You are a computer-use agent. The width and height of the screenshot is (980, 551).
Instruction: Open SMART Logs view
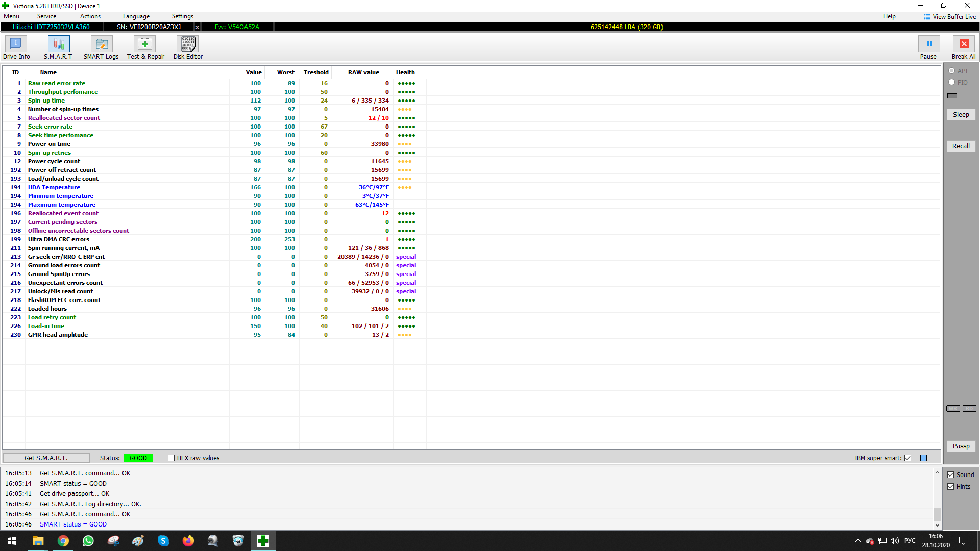pos(101,44)
